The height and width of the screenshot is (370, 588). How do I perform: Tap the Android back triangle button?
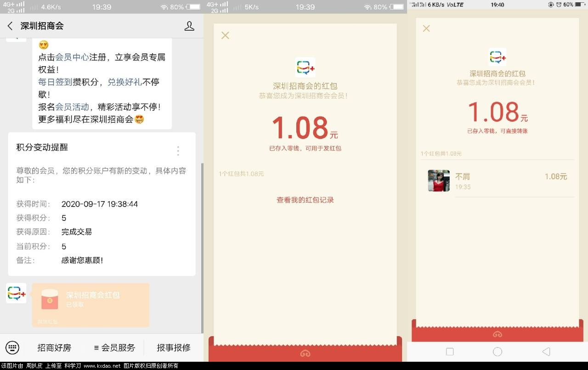coord(546,352)
